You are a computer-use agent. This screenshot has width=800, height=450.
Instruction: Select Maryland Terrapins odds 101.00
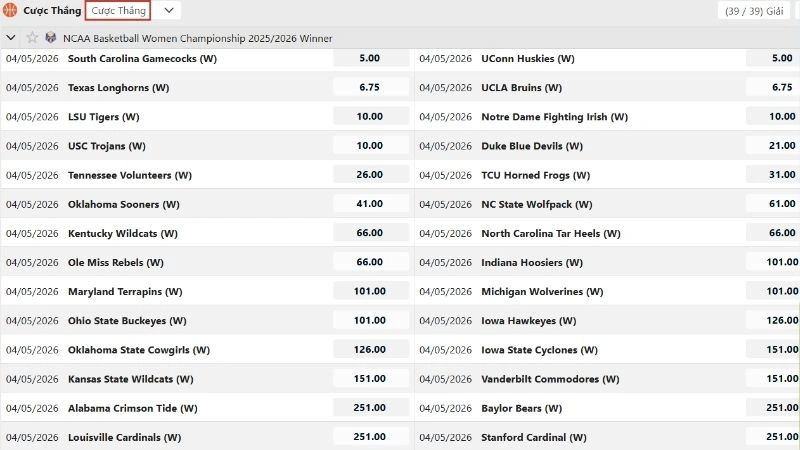[x=371, y=291]
